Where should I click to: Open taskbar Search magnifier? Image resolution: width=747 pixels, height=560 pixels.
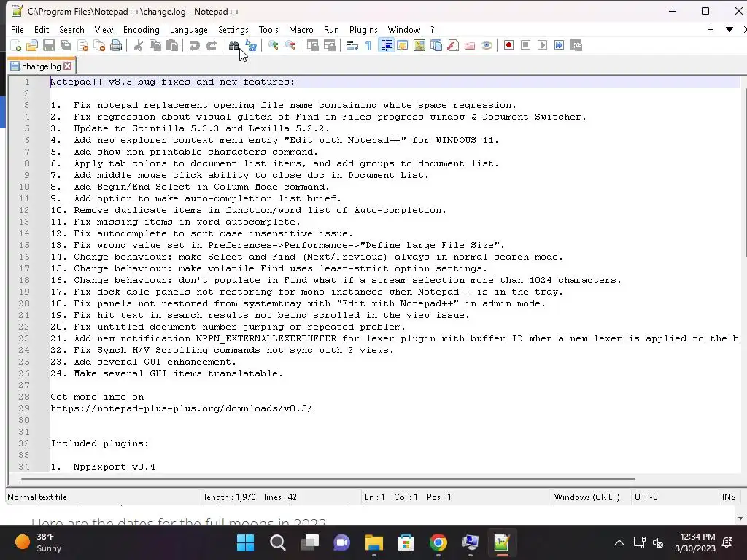click(x=278, y=542)
